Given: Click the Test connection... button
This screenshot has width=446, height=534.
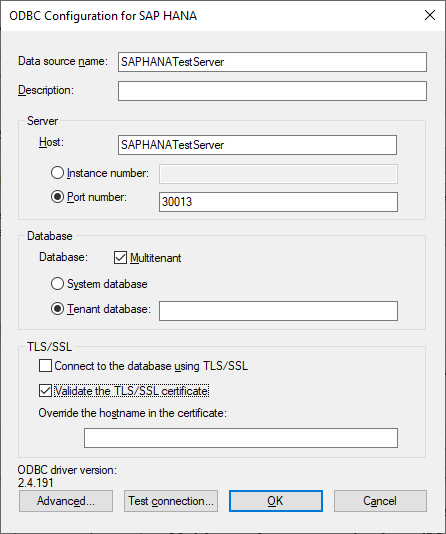Looking at the screenshot, I should coord(171,501).
